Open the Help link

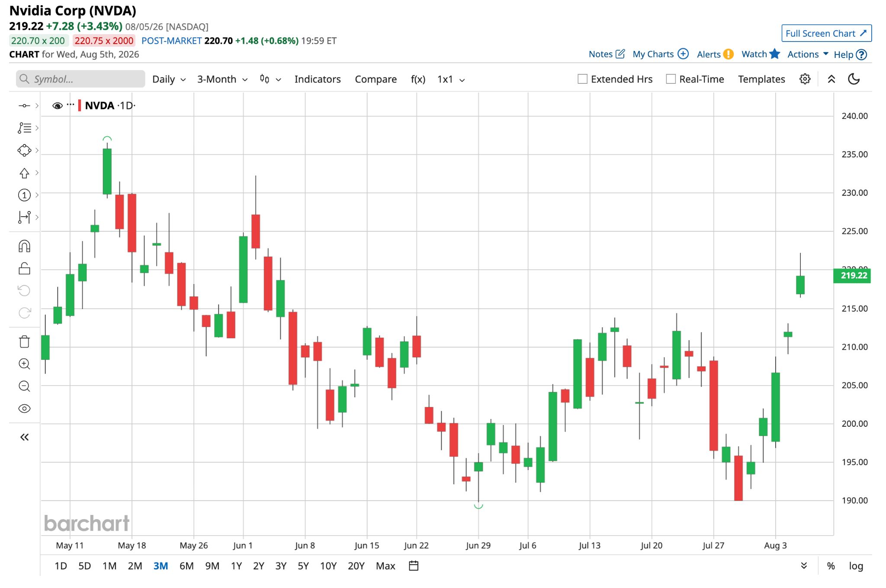click(x=850, y=54)
